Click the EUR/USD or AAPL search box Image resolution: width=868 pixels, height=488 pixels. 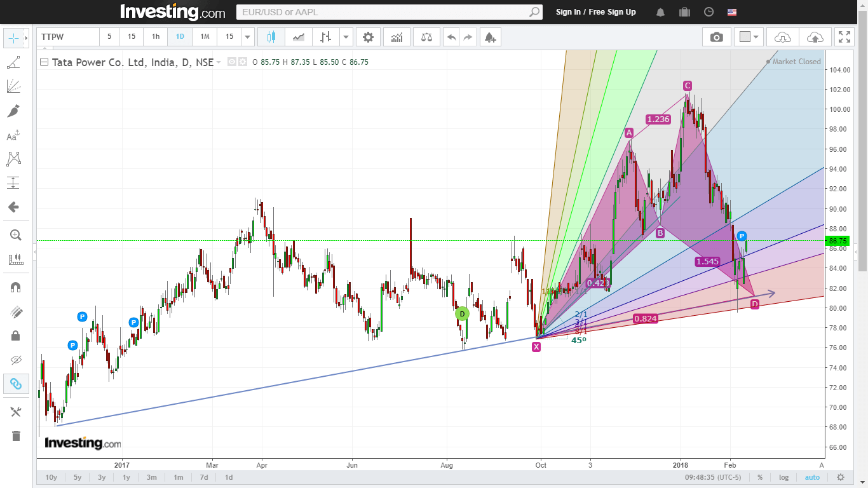[382, 12]
